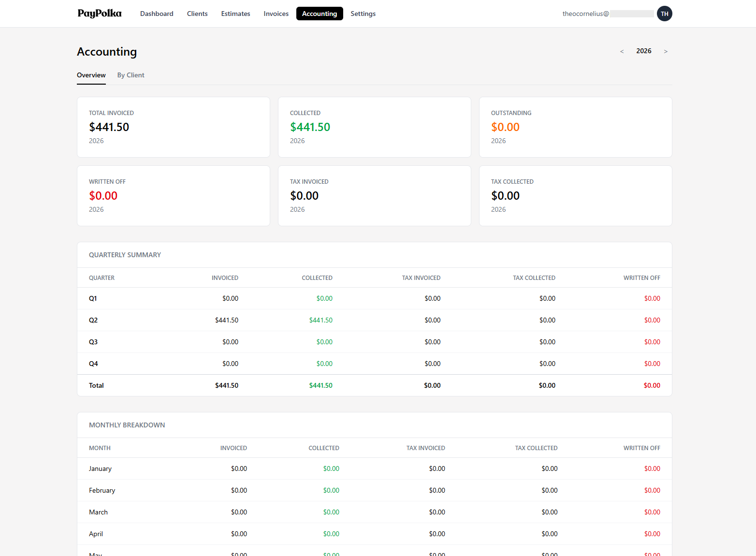The image size is (756, 556).
Task: Click Total row written off $0.00
Action: click(x=652, y=385)
